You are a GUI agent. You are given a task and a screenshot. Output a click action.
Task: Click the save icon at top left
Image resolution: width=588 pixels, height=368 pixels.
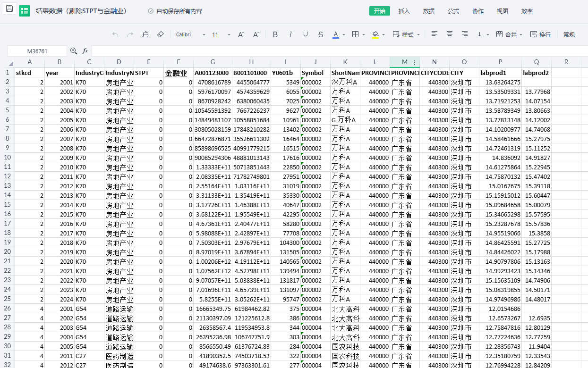coord(9,9)
